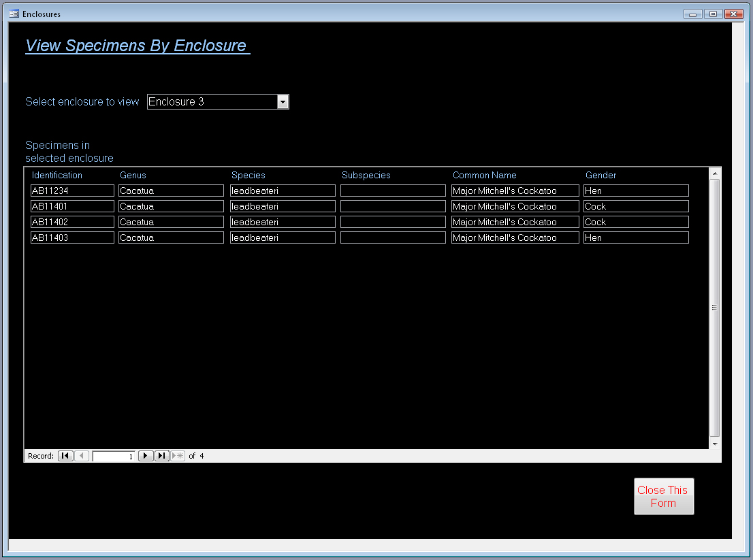Click the Identification column header label
The width and height of the screenshot is (753, 560).
[57, 175]
